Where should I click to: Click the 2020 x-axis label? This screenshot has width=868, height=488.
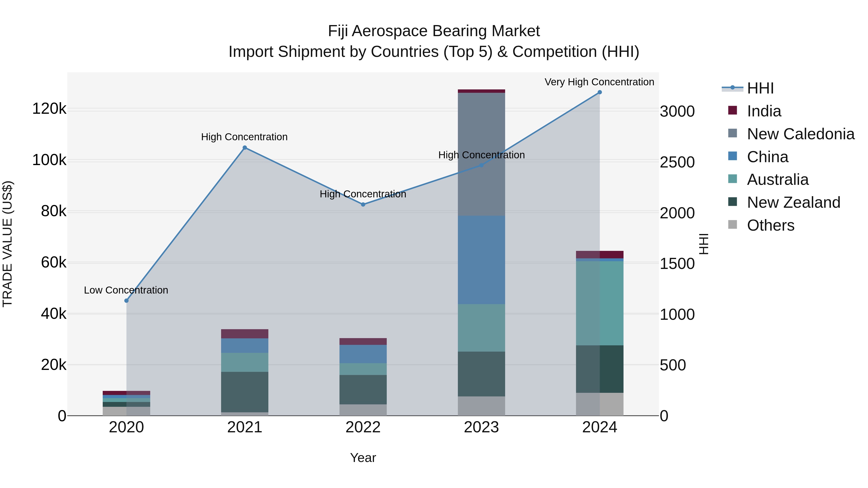(x=126, y=427)
